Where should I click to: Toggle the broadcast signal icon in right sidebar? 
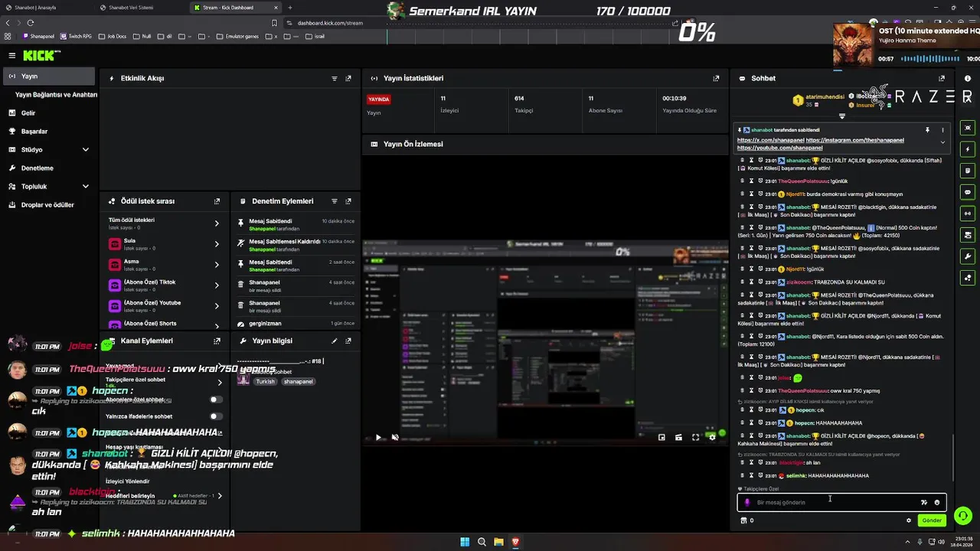(x=968, y=214)
